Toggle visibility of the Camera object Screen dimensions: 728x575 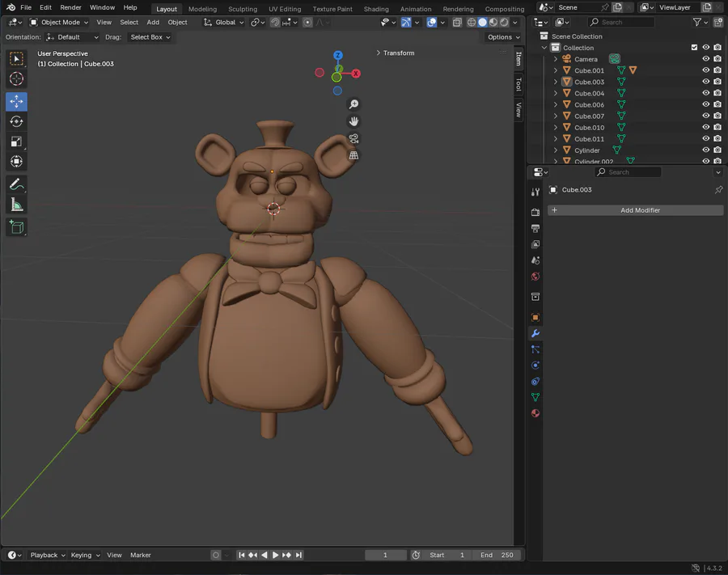coord(705,59)
